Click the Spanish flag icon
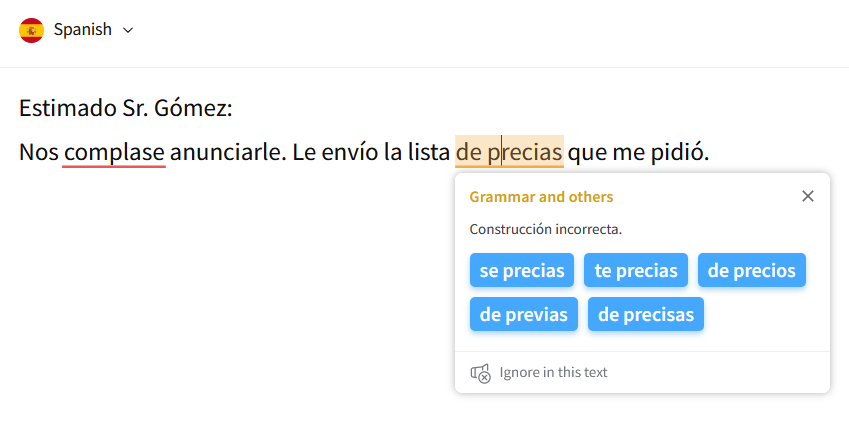 tap(31, 30)
